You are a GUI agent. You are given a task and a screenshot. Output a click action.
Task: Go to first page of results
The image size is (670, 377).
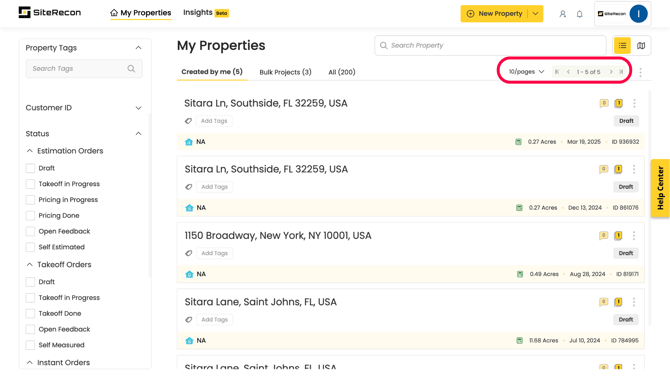pos(557,72)
